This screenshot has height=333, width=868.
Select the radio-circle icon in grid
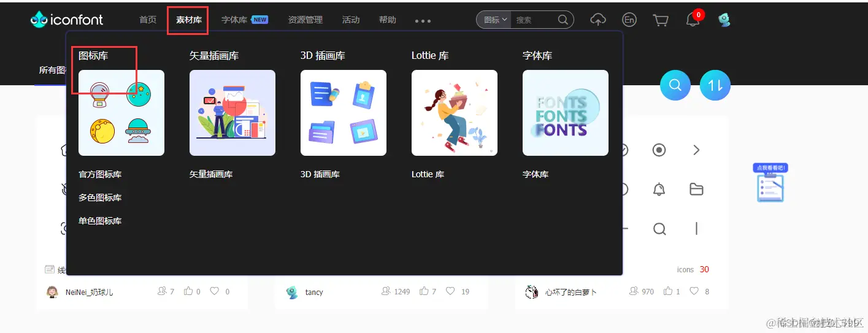[659, 150]
